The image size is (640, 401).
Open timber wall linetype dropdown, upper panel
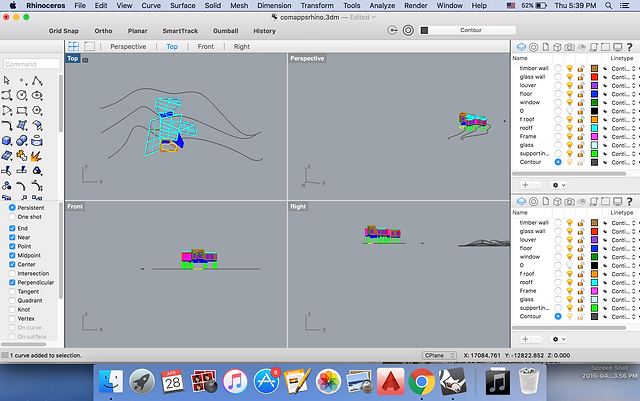point(624,68)
